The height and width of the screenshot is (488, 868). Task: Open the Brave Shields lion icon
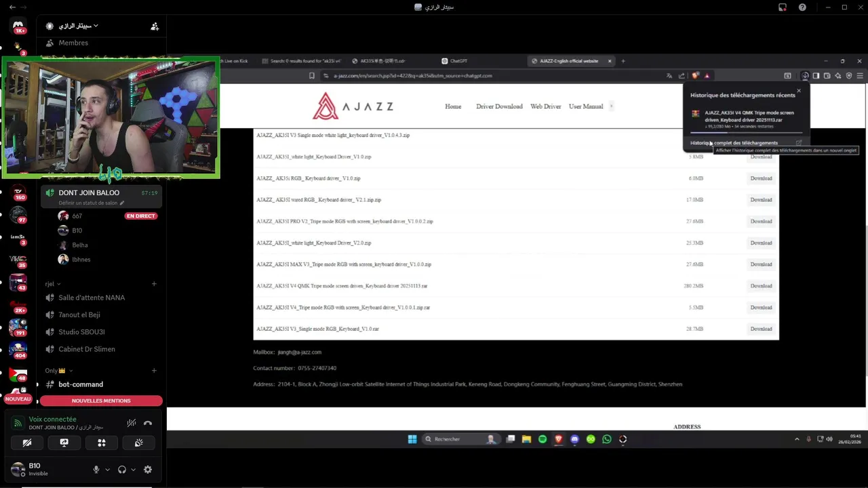click(695, 76)
